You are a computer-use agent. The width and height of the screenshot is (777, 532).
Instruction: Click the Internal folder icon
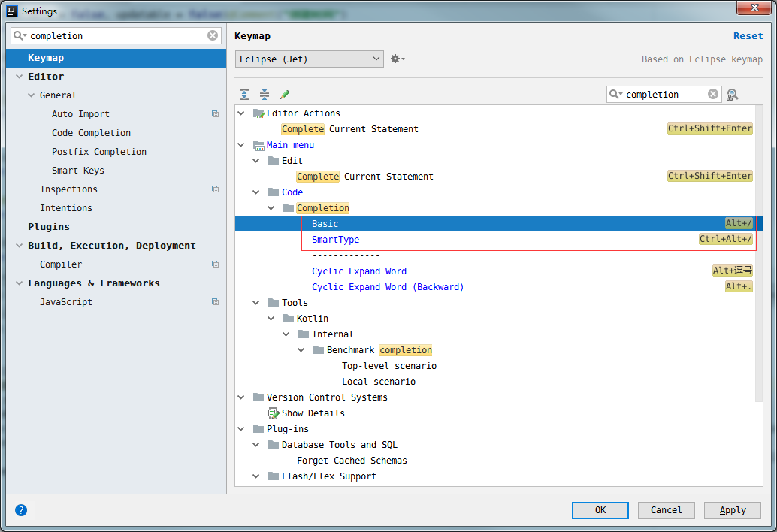[x=304, y=334]
